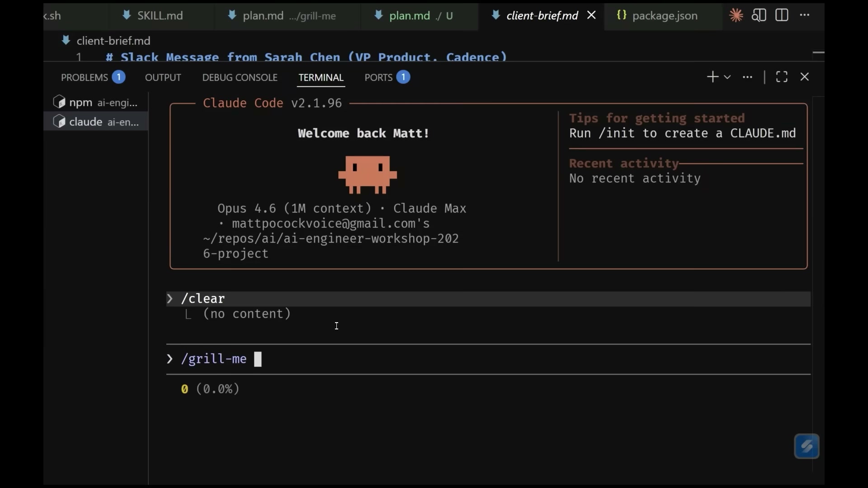Switch to the Debug Console panel
This screenshot has height=488, width=868.
click(x=240, y=77)
